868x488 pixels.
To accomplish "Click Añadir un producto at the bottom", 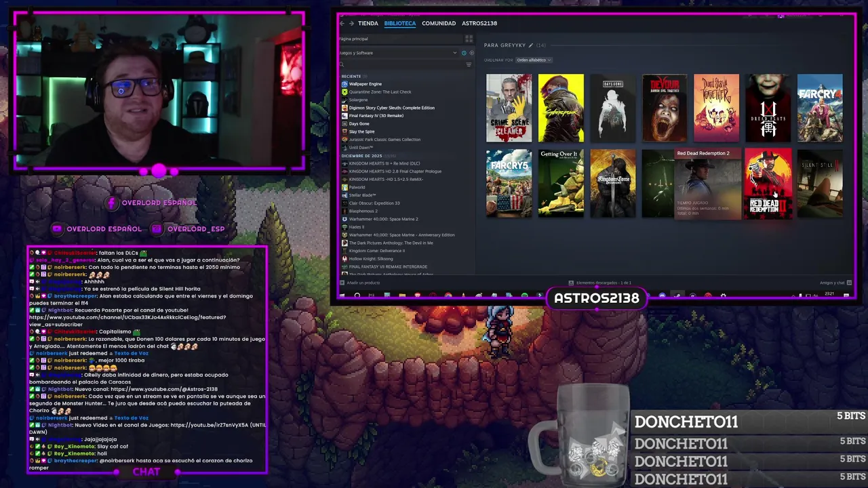I will click(359, 283).
